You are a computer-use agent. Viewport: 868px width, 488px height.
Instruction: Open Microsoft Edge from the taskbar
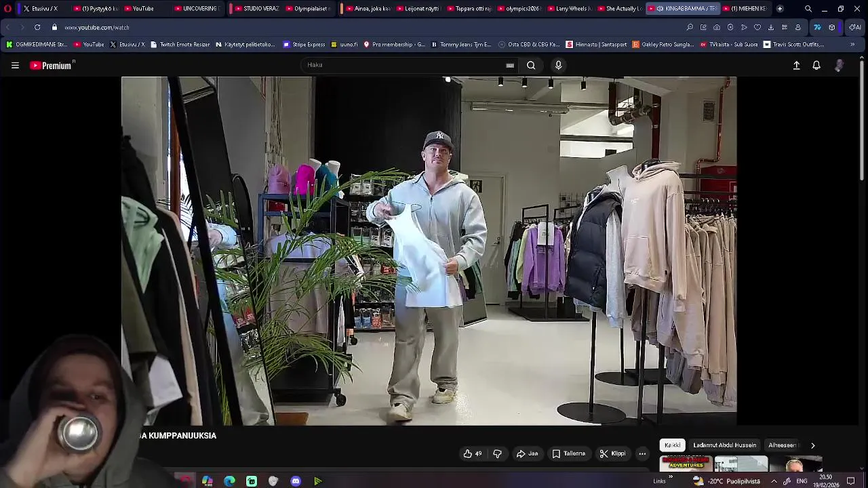point(229,481)
